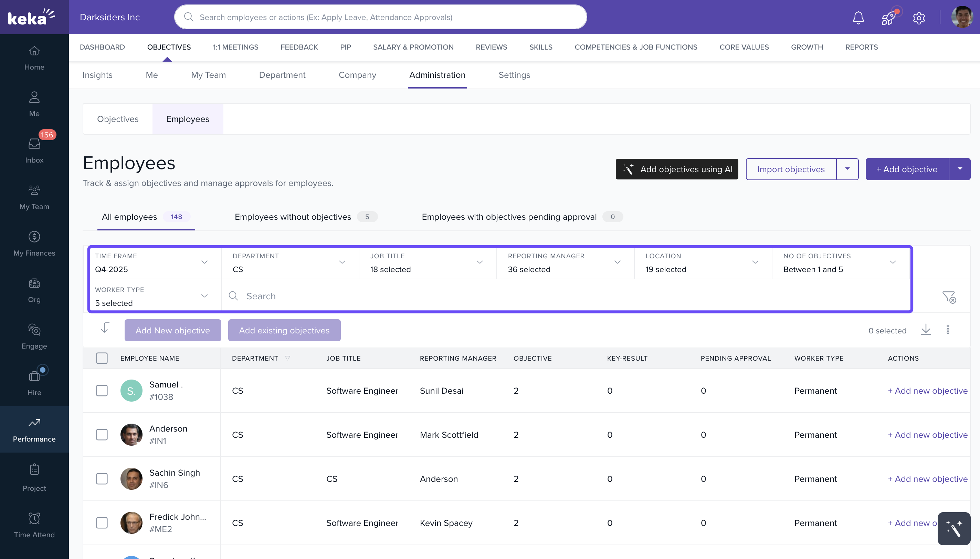The height and width of the screenshot is (559, 980).
Task: Open the three-dot more options menu
Action: click(x=948, y=330)
